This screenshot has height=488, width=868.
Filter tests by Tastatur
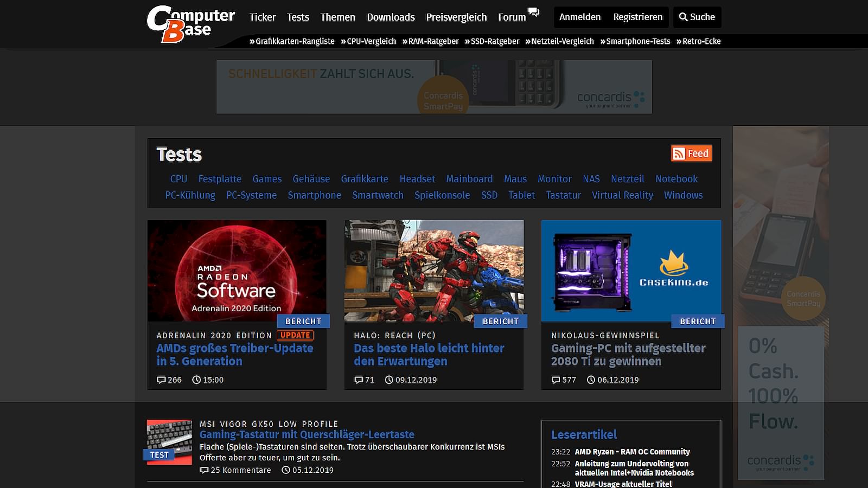(x=563, y=195)
